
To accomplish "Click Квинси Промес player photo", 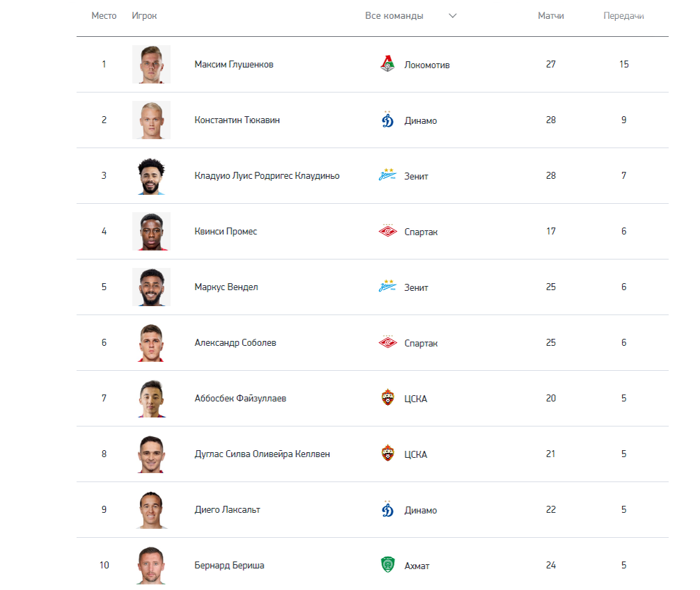I will point(151,231).
